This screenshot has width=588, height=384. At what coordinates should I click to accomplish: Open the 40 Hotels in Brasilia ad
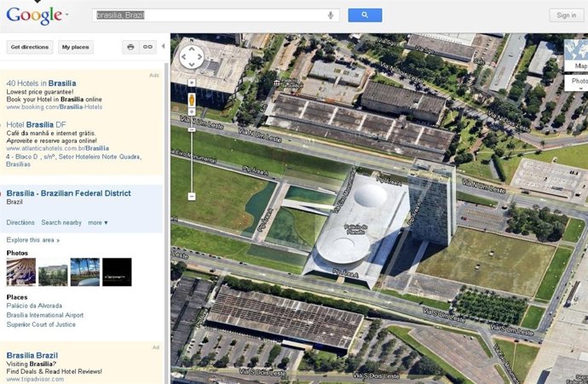pos(41,83)
